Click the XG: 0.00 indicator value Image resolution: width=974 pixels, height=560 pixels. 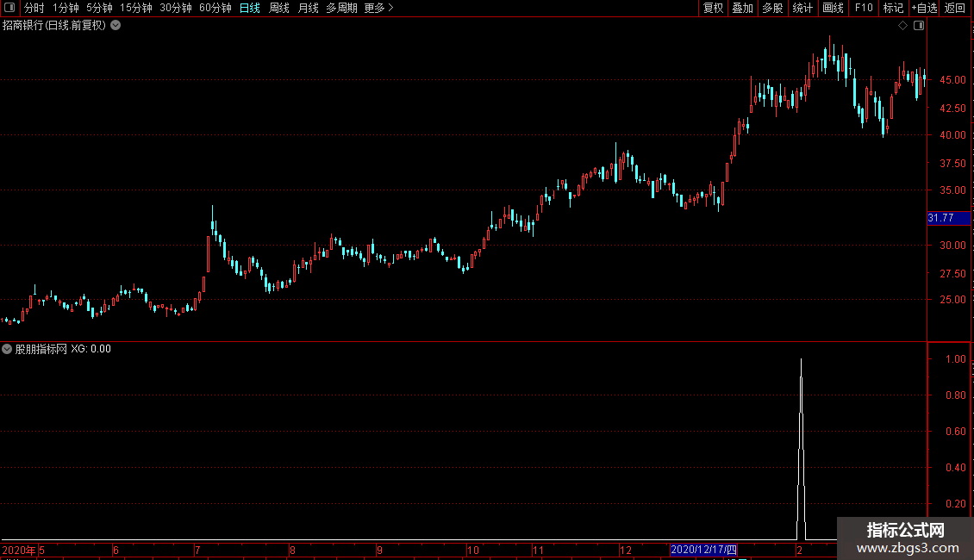click(91, 349)
